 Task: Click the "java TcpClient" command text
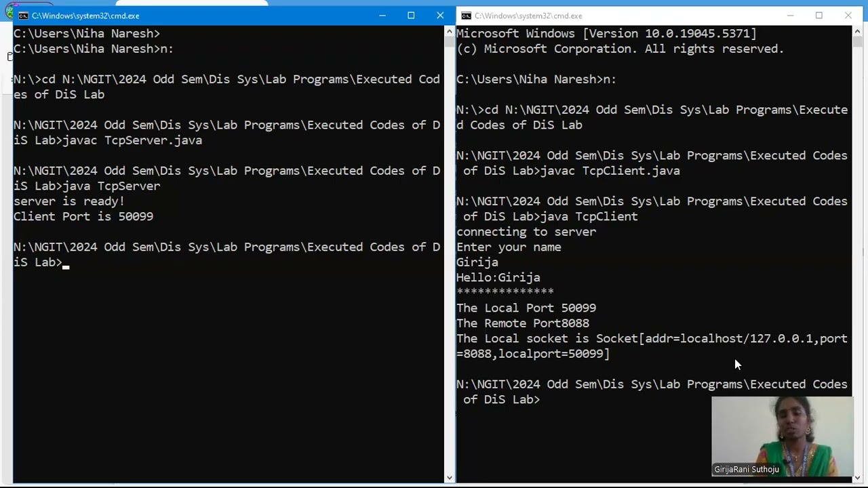(x=589, y=216)
